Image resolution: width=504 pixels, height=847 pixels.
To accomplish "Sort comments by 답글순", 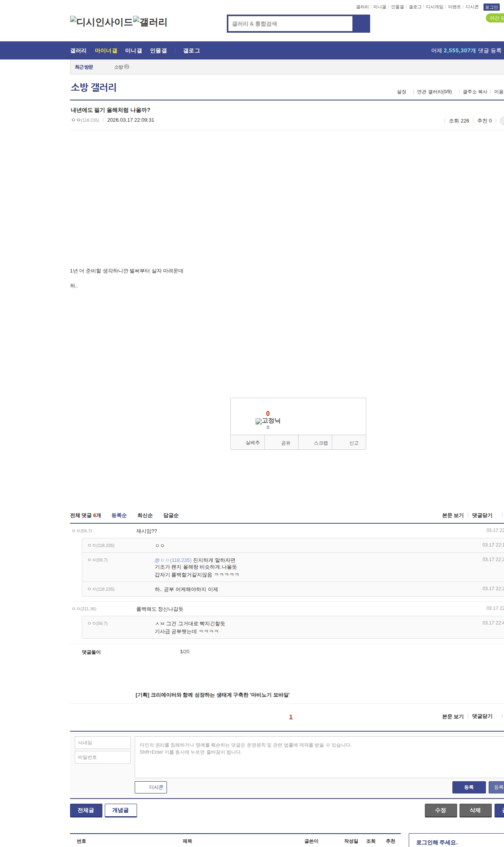I will [x=171, y=515].
